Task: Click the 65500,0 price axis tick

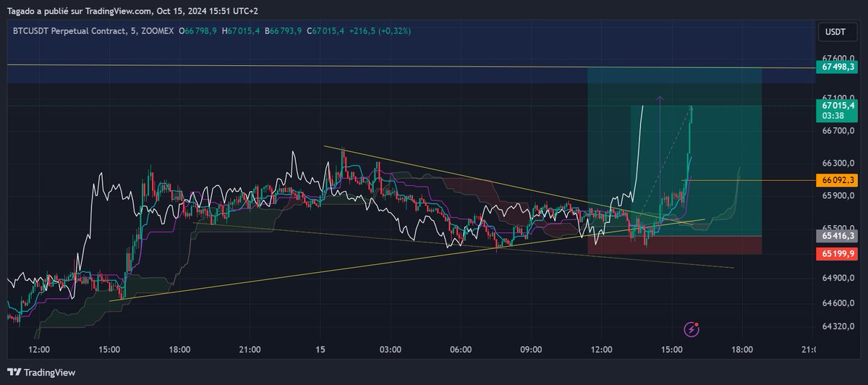Action: pos(838,227)
